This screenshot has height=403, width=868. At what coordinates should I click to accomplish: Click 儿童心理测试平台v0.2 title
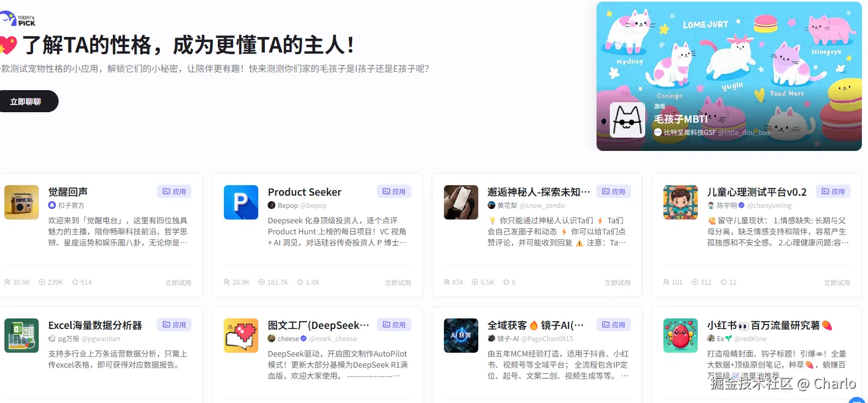click(x=757, y=192)
